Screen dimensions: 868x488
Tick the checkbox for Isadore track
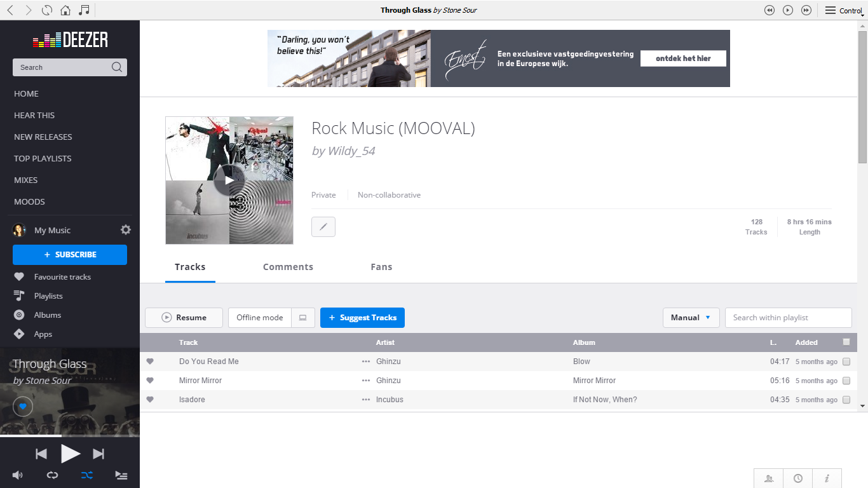[846, 400]
